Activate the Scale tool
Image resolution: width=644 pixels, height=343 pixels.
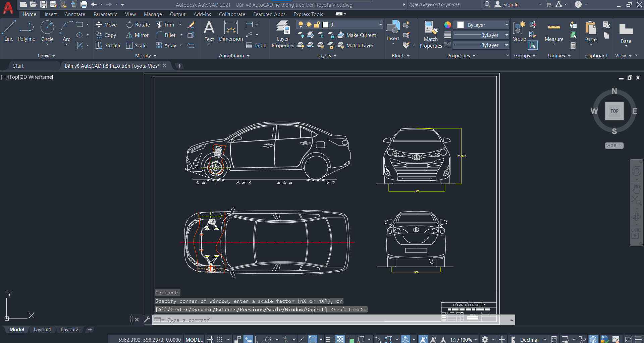click(136, 45)
